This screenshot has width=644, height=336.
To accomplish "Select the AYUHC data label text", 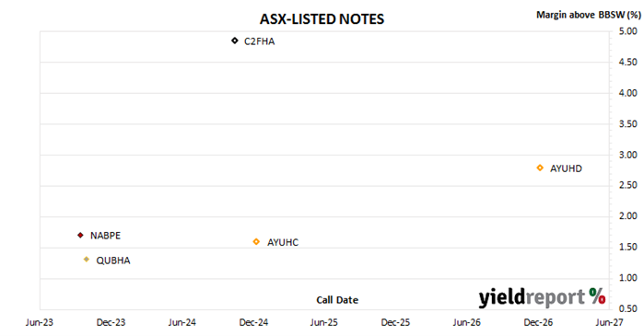I will [283, 242].
